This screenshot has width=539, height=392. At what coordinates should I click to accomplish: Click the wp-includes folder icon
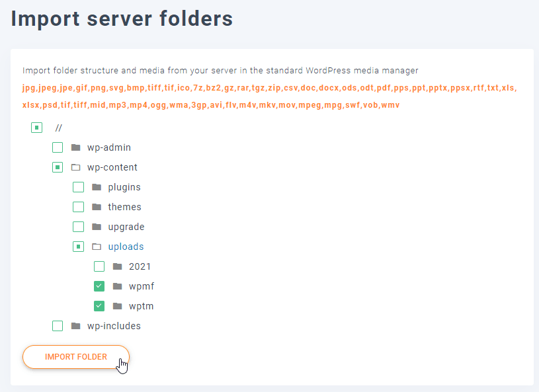click(x=75, y=326)
